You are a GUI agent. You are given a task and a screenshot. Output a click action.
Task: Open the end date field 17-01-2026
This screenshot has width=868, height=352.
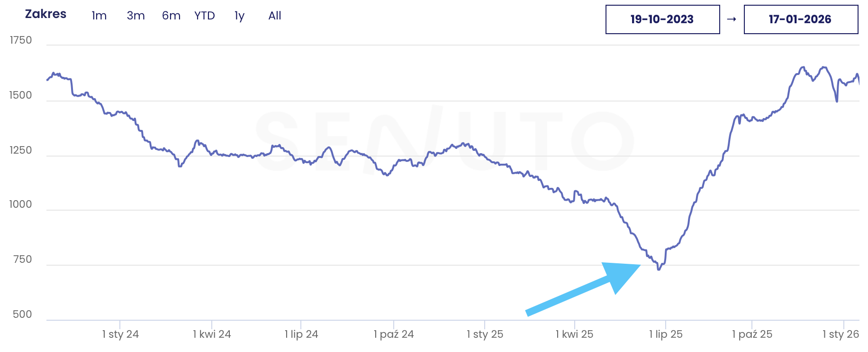pos(801,19)
